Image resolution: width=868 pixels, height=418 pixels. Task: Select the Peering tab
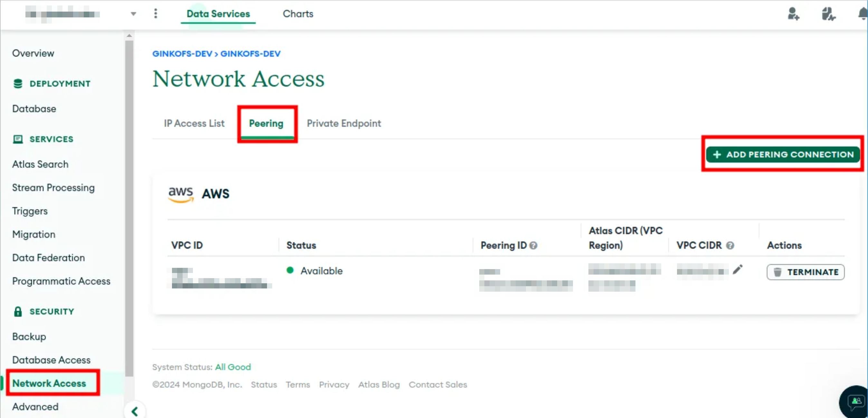(x=266, y=123)
